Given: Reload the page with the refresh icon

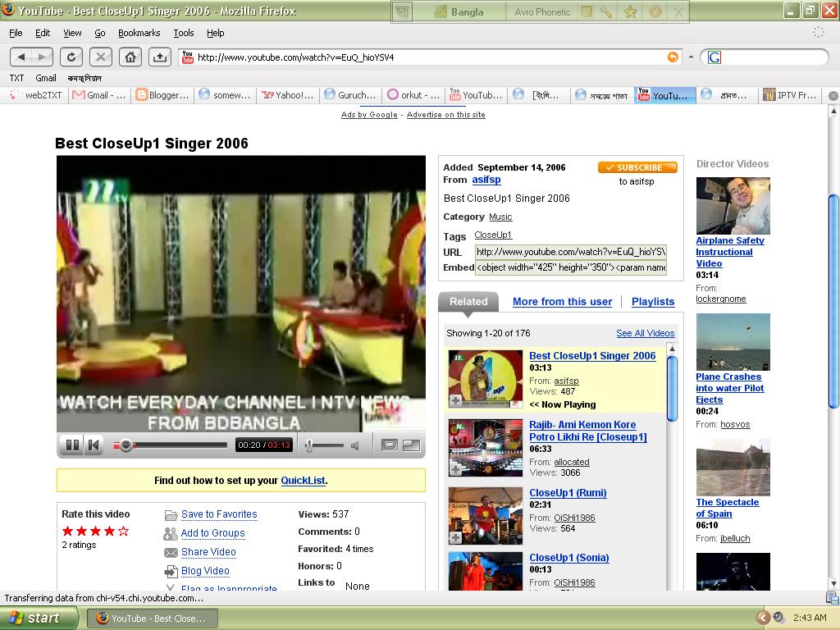Looking at the screenshot, I should click(x=71, y=57).
